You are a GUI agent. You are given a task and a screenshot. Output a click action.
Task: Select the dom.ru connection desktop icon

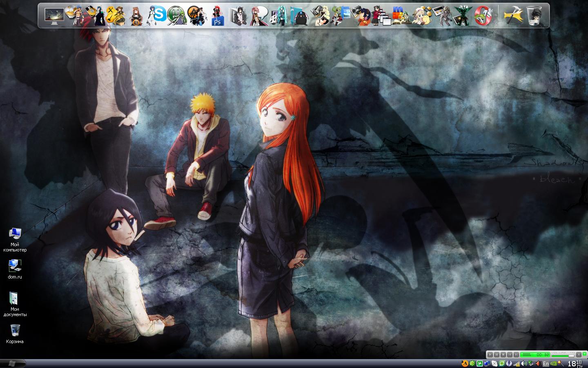[x=15, y=269]
